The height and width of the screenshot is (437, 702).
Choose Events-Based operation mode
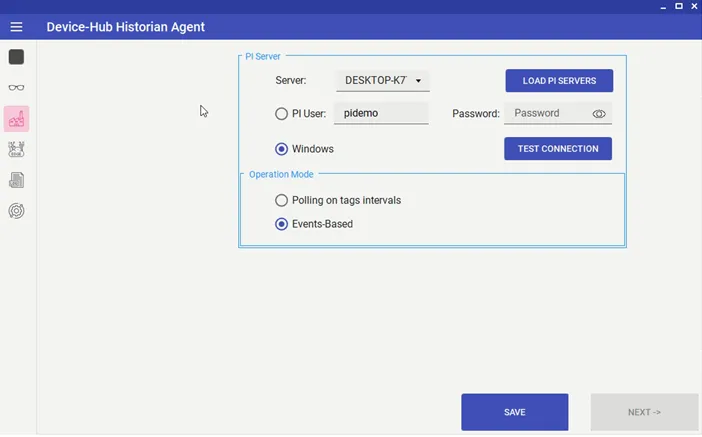click(x=281, y=224)
